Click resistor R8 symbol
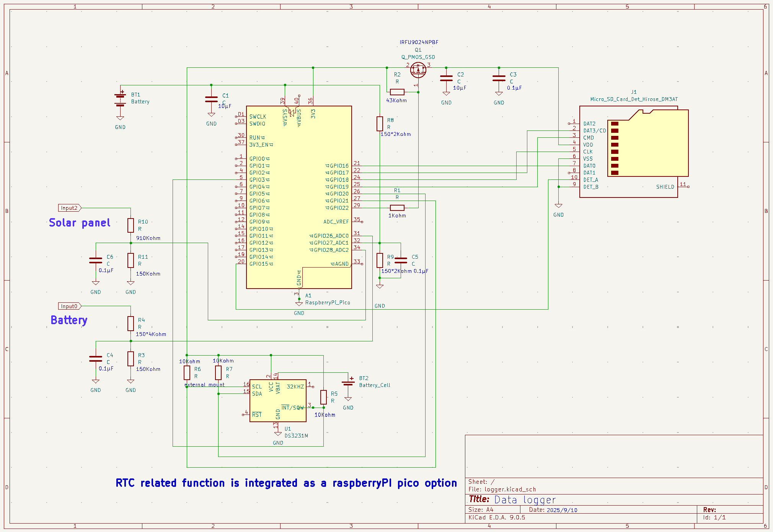 coord(380,124)
